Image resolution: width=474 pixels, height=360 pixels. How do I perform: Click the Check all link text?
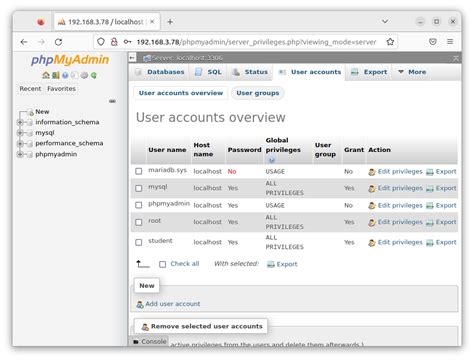pos(185,264)
